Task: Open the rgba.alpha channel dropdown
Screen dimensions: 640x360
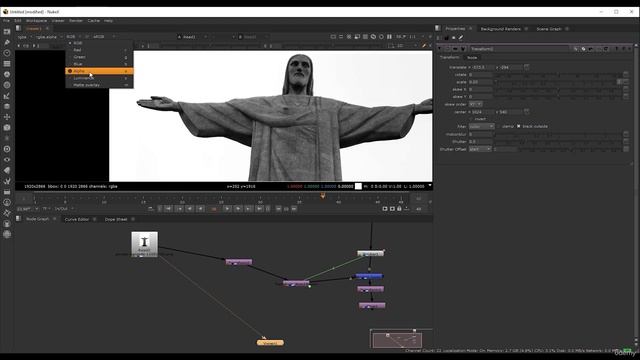Action: pyautogui.click(x=49, y=37)
